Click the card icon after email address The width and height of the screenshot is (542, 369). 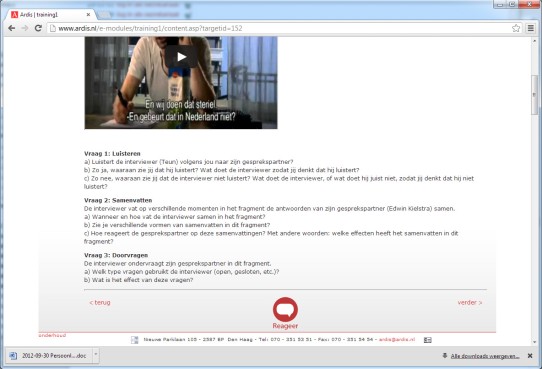tap(428, 340)
